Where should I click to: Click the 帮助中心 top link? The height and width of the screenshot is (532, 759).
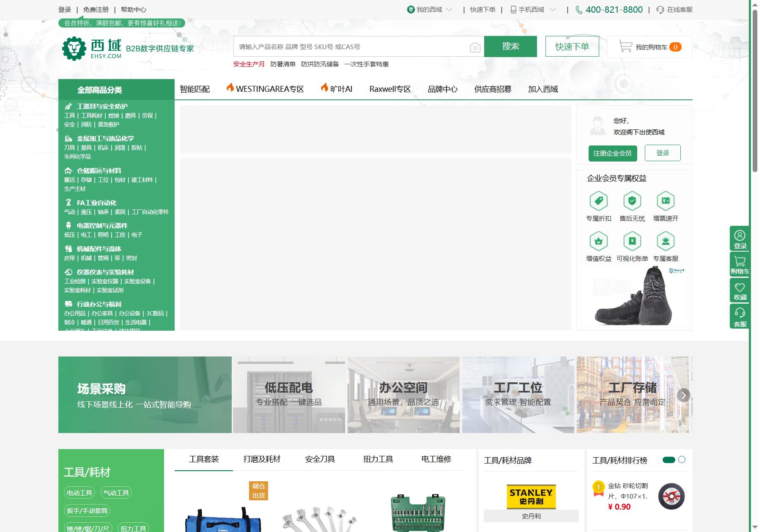click(134, 9)
